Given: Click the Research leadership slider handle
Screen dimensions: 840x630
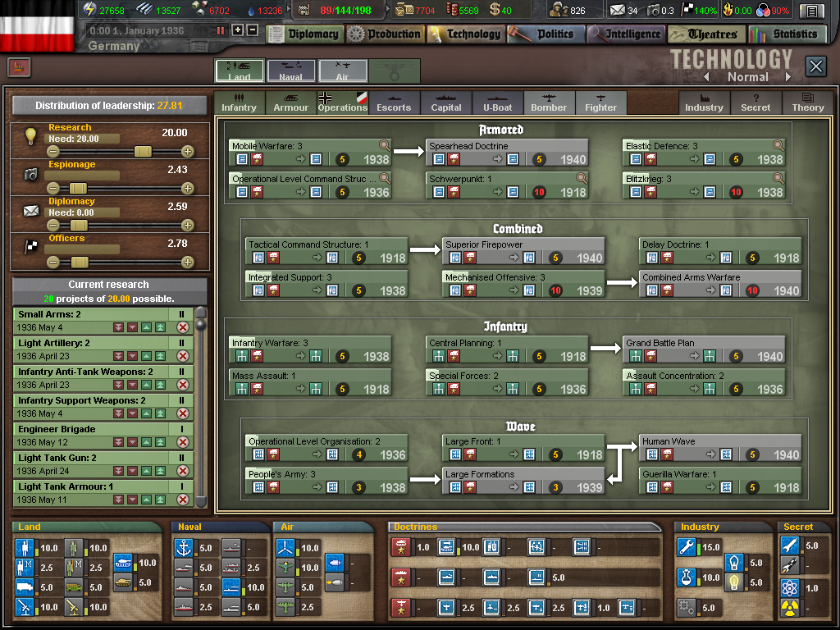Looking at the screenshot, I should 143,152.
